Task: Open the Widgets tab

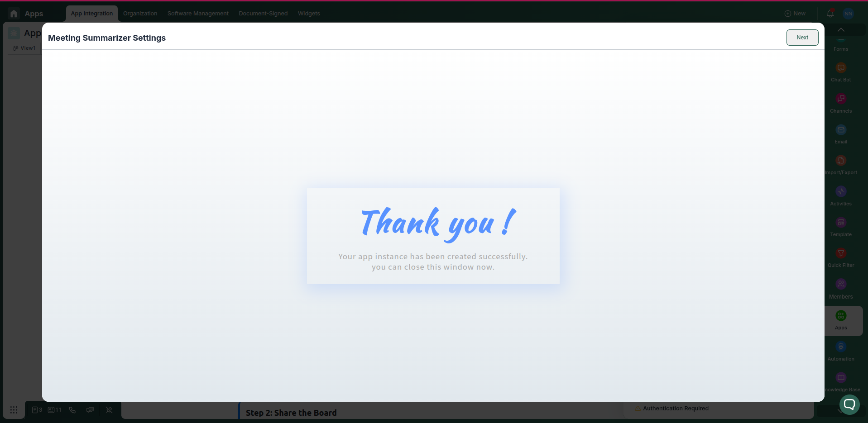Action: click(309, 14)
